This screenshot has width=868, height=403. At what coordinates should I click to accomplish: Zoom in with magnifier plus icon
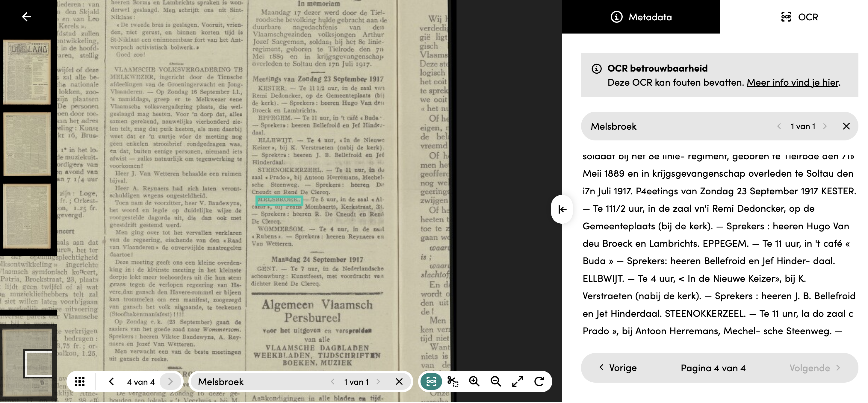click(x=474, y=381)
